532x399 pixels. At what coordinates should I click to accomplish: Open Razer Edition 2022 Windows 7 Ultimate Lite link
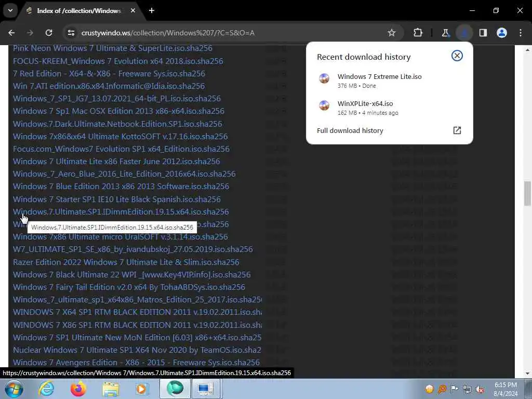(126, 262)
